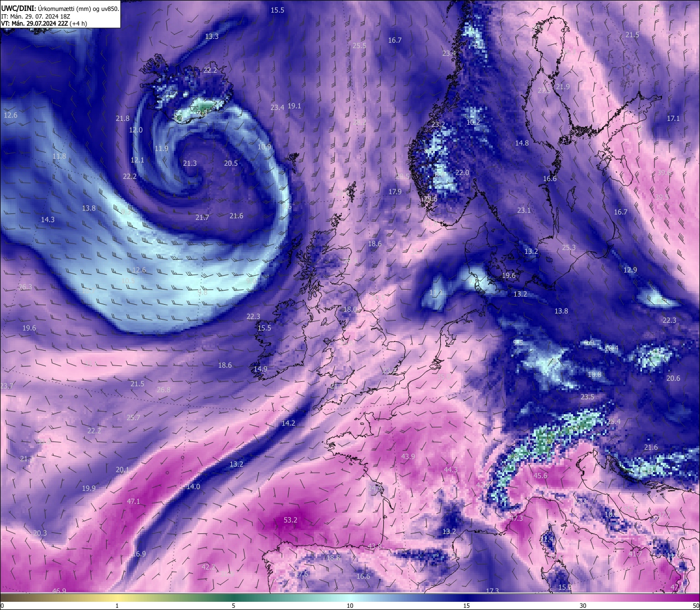Click the 17.3 value at bottom edge
Viewport: 700px width, 610px height.
click(492, 590)
